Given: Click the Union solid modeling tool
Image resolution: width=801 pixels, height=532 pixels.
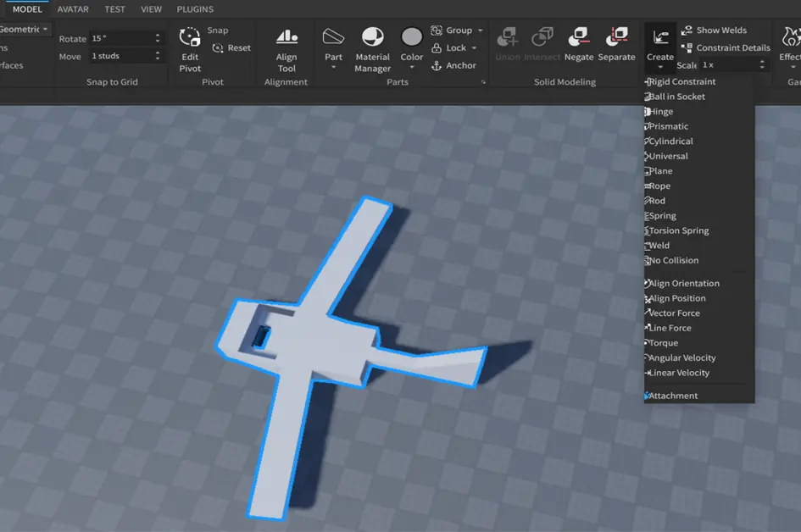Looking at the screenshot, I should [x=508, y=44].
